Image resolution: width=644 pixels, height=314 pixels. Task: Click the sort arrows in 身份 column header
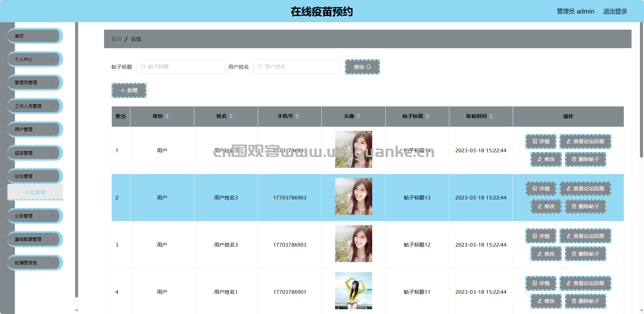coord(167,116)
